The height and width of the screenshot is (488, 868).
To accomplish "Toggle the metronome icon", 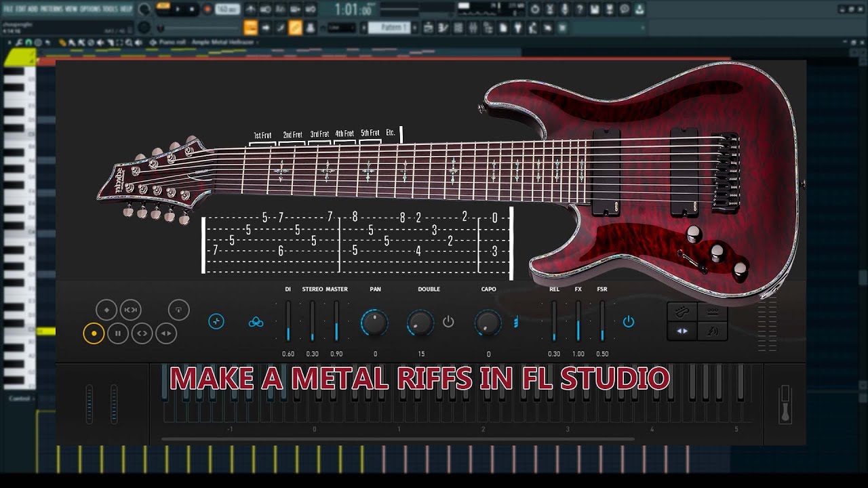I will tap(250, 9).
